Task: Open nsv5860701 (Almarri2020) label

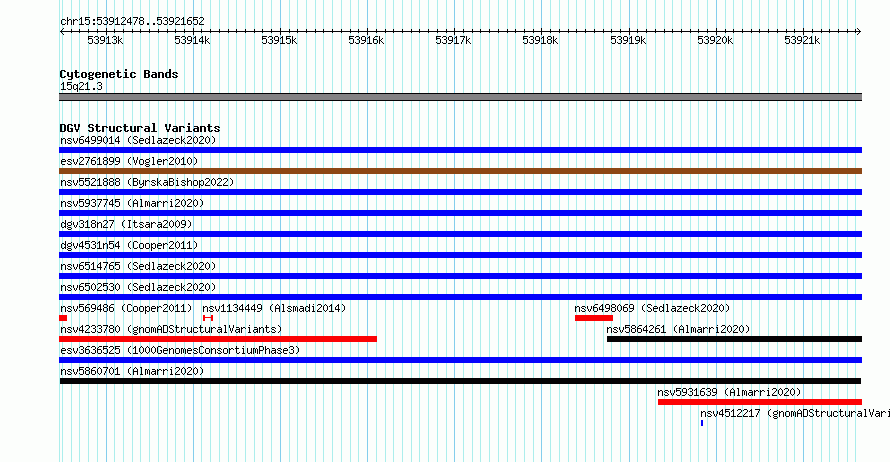Action: click(132, 371)
